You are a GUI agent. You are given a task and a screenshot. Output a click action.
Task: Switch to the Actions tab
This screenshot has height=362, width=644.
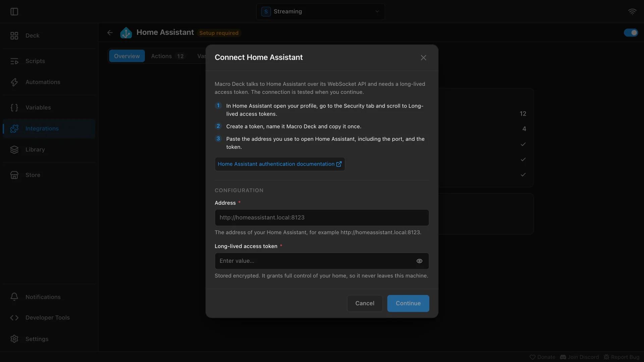(167, 56)
